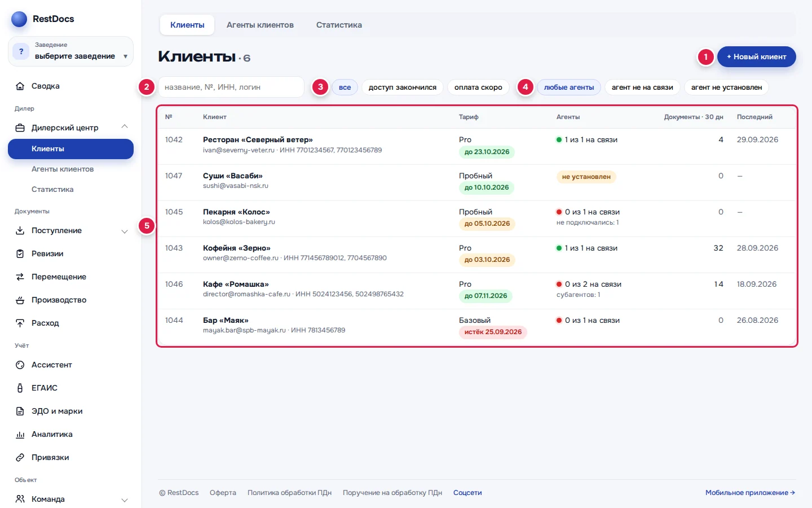Open the Заведение selector dropdown
This screenshot has height=508, width=812.
point(70,51)
